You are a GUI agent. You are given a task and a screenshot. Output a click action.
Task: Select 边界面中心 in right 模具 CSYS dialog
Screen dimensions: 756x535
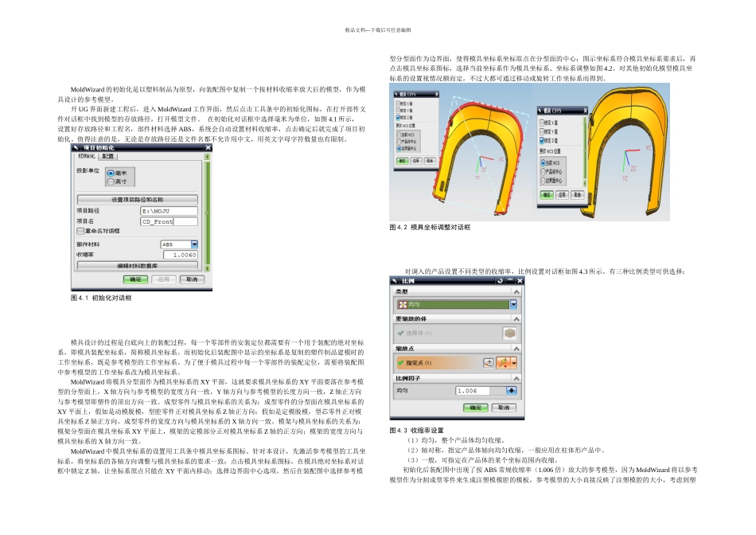coord(544,181)
